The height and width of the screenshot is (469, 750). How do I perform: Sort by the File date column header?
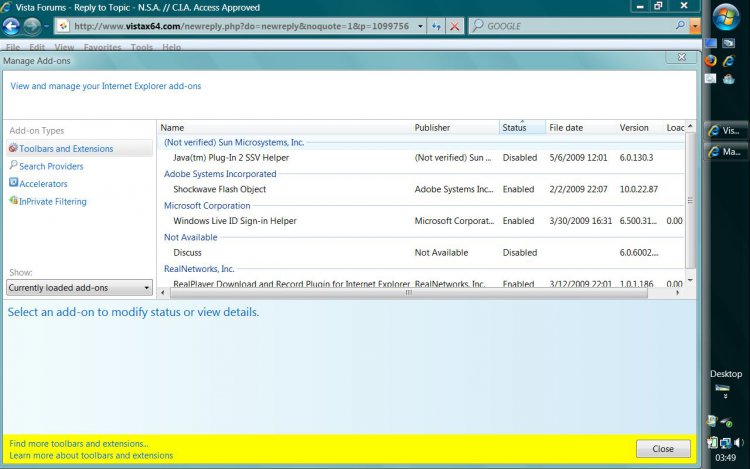[x=581, y=128]
